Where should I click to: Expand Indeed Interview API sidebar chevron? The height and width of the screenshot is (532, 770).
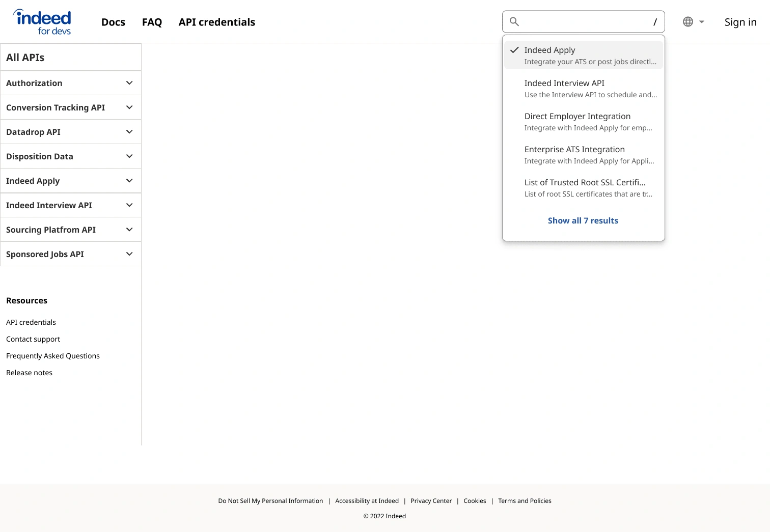pyautogui.click(x=129, y=205)
